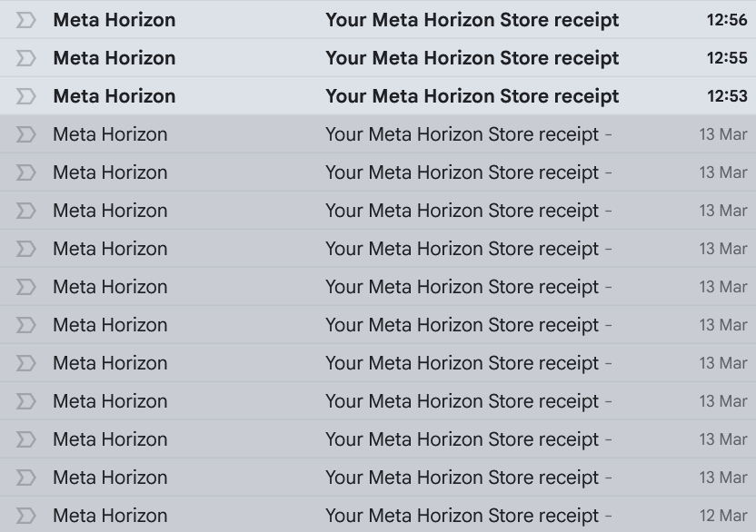Open the Meta Horizon email received at 12:55
Viewport: 756px width, 532px height.
coord(472,58)
